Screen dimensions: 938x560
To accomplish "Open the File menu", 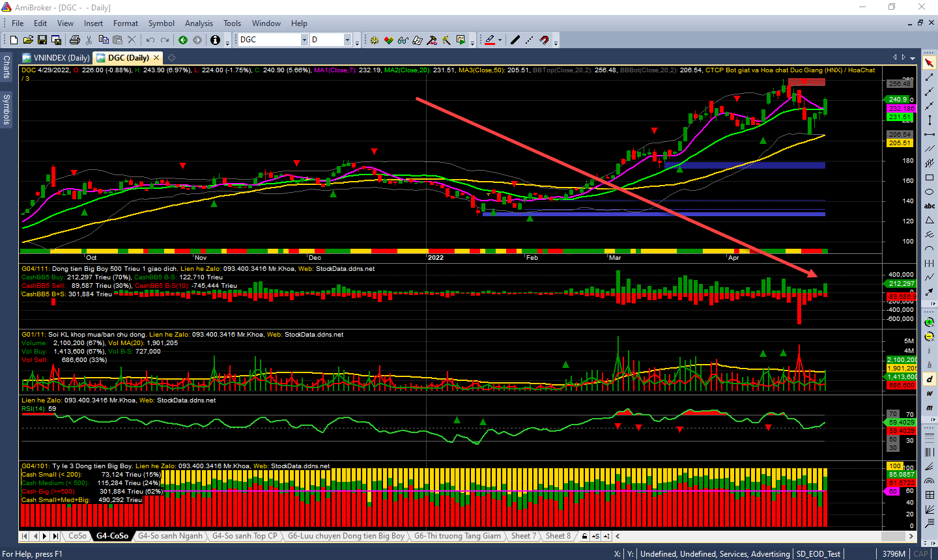I will 18,23.
